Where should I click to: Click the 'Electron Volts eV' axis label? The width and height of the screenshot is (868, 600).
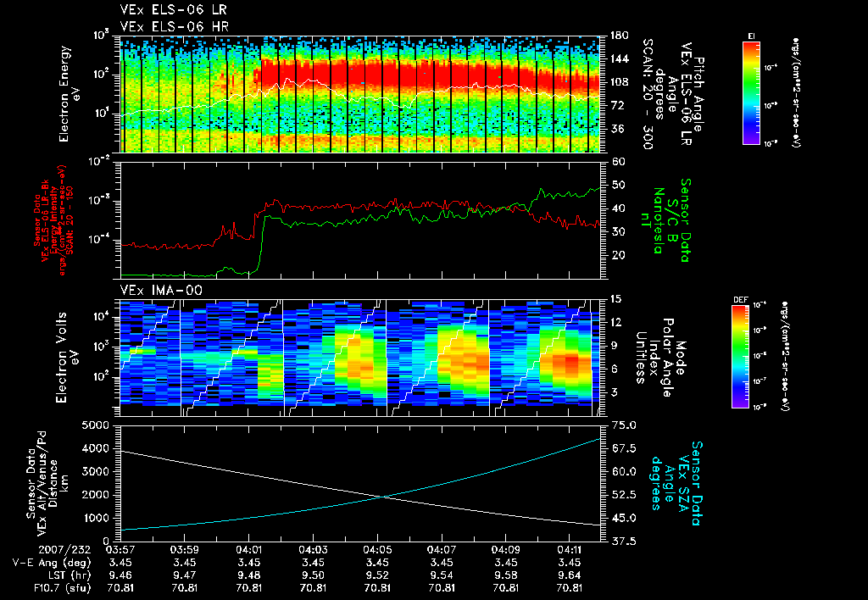(x=66, y=357)
